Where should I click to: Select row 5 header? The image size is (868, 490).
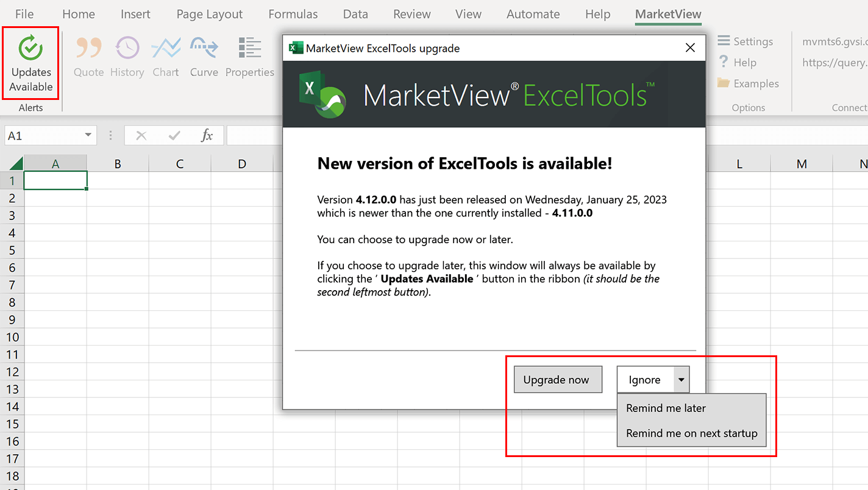click(12, 250)
